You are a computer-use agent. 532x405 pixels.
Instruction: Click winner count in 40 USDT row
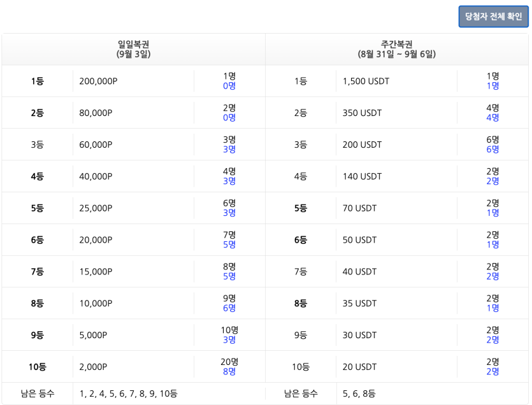click(x=492, y=272)
